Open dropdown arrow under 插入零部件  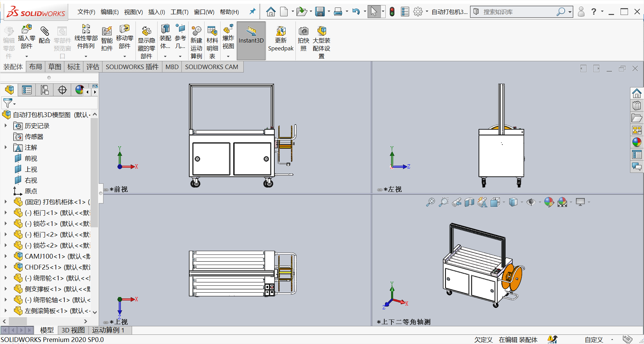pos(27,56)
